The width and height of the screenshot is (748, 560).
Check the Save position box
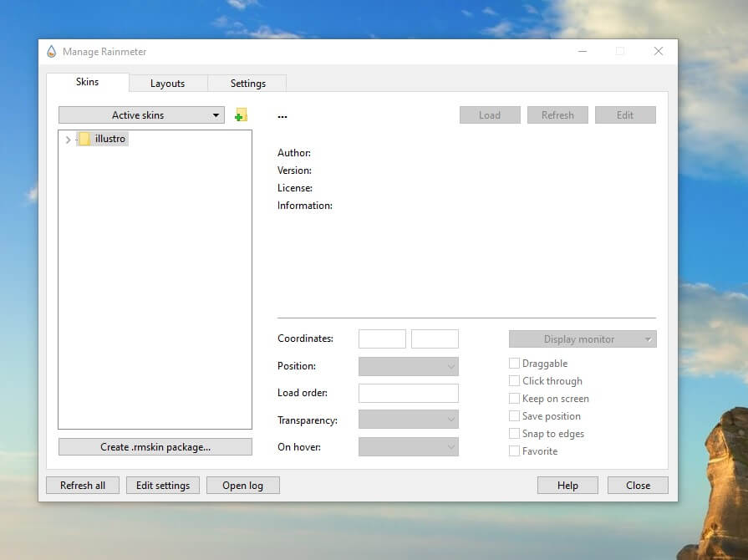pyautogui.click(x=514, y=416)
